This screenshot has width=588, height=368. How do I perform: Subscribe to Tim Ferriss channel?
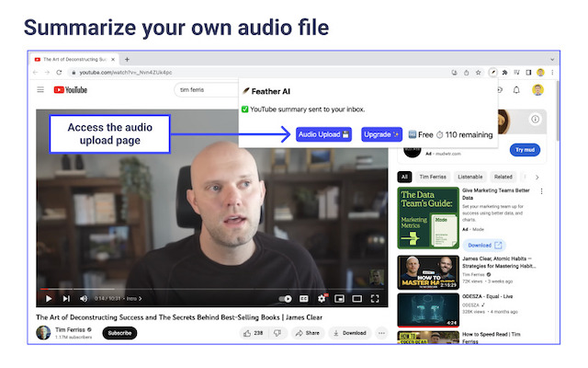[119, 333]
